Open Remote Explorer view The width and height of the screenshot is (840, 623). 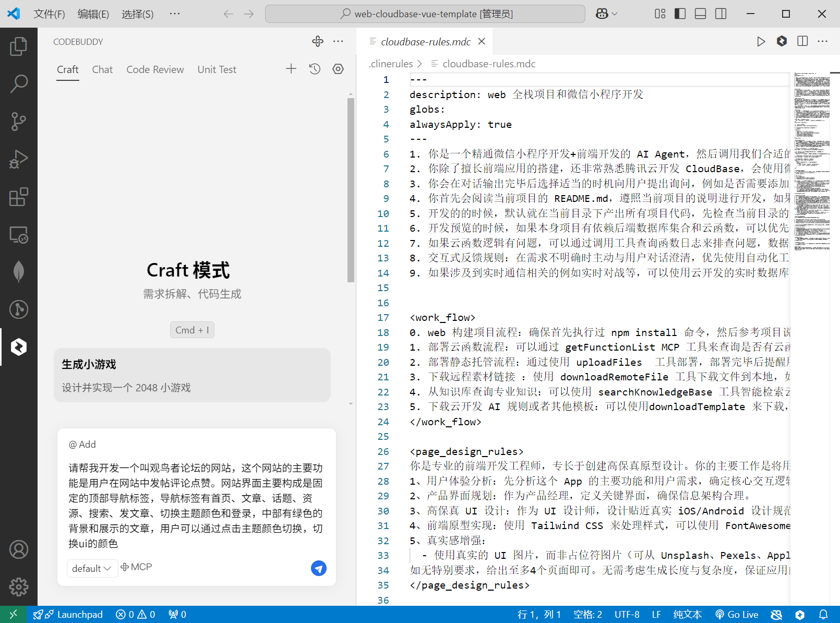click(x=19, y=235)
